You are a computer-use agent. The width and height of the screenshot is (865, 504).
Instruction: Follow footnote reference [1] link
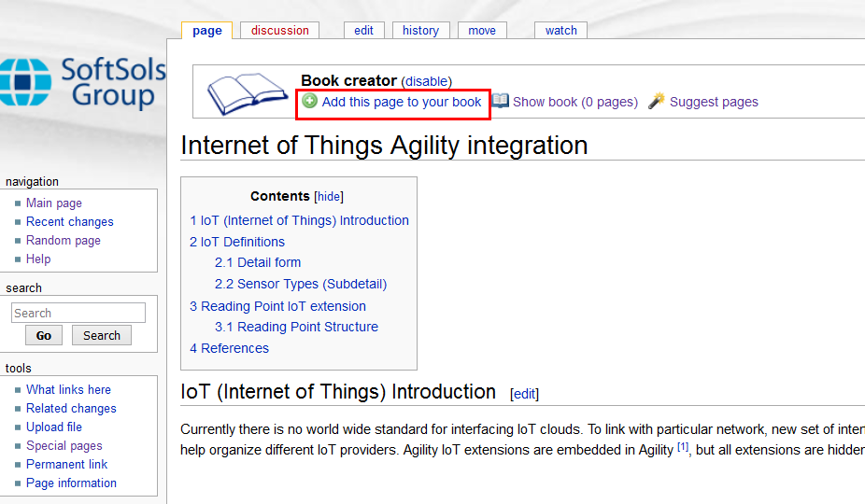(x=683, y=447)
